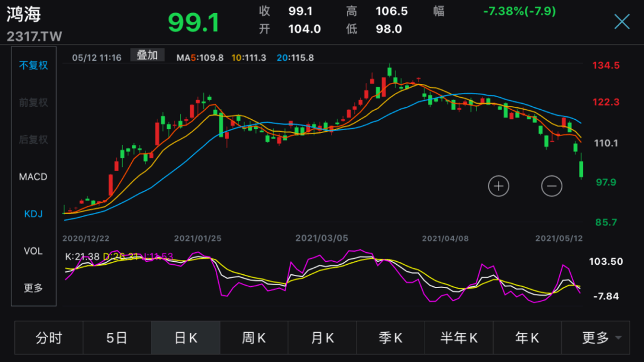Click the ticker code 2317.TW

[34, 36]
